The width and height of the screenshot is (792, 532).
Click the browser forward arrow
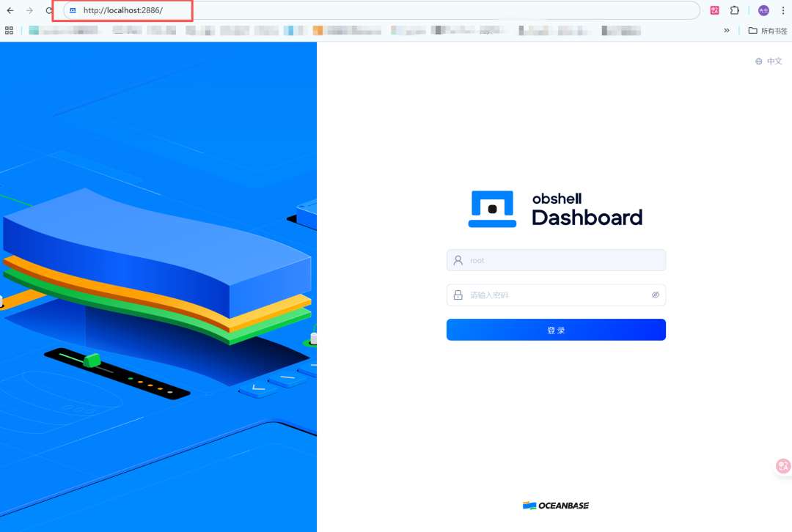tap(30, 10)
